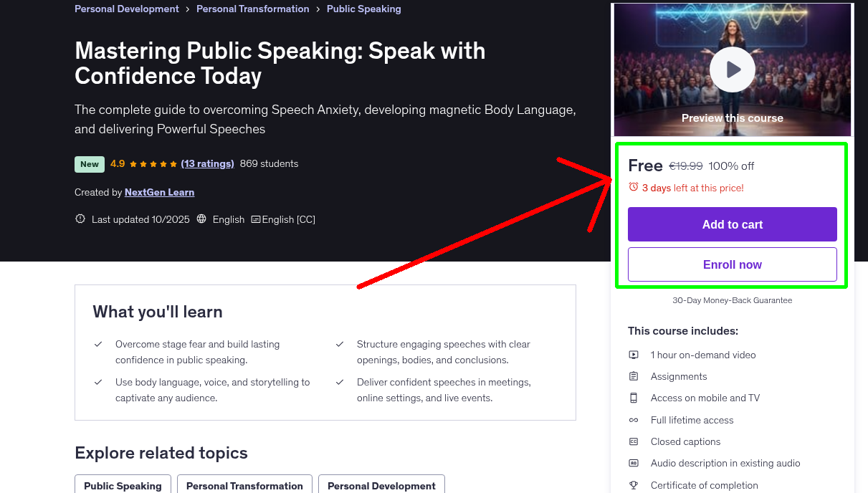This screenshot has height=493, width=868.
Task: Click the on-demand video icon
Action: click(x=634, y=355)
